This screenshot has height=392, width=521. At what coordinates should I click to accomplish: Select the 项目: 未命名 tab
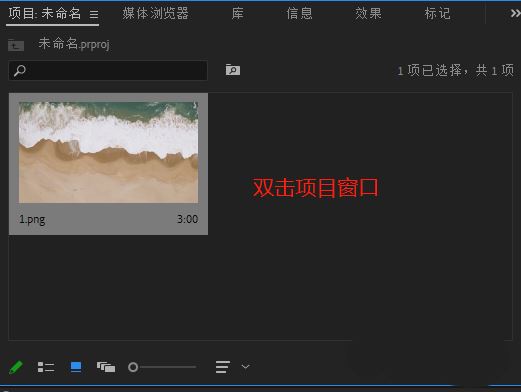tap(45, 14)
